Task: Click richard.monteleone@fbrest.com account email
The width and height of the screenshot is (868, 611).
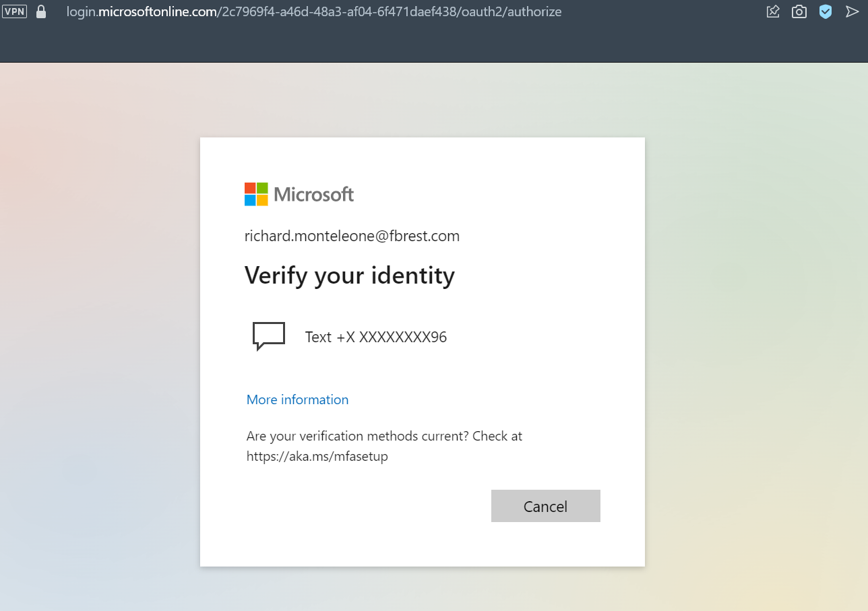Action: (x=352, y=236)
